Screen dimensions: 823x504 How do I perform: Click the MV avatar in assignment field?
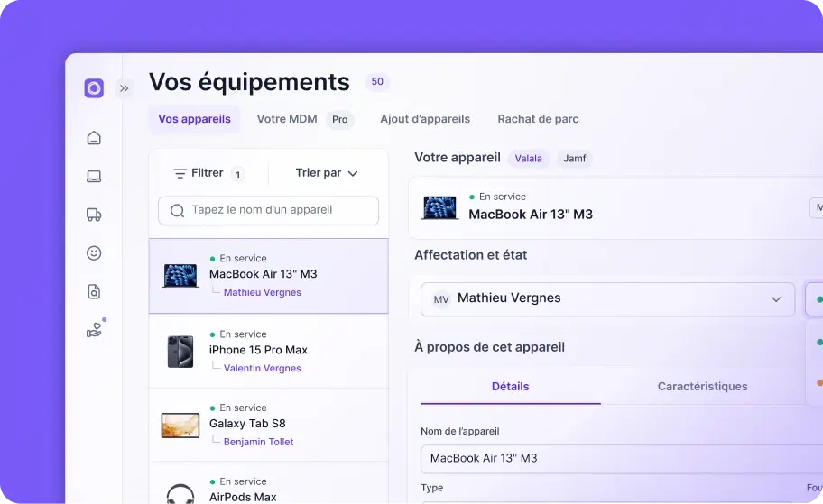pyautogui.click(x=441, y=299)
